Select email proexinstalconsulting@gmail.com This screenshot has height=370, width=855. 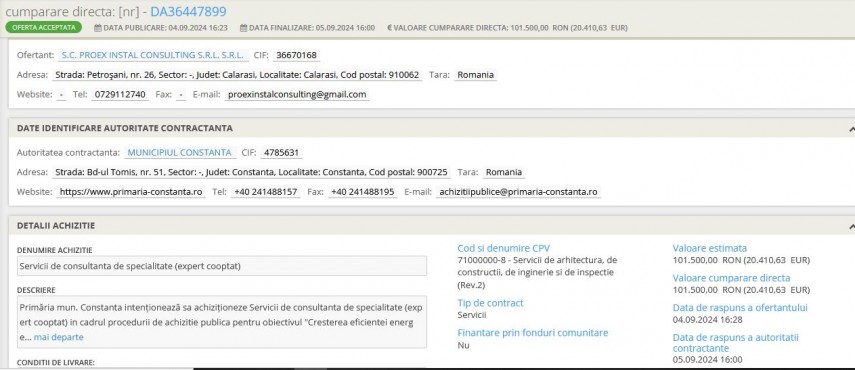[x=297, y=94]
